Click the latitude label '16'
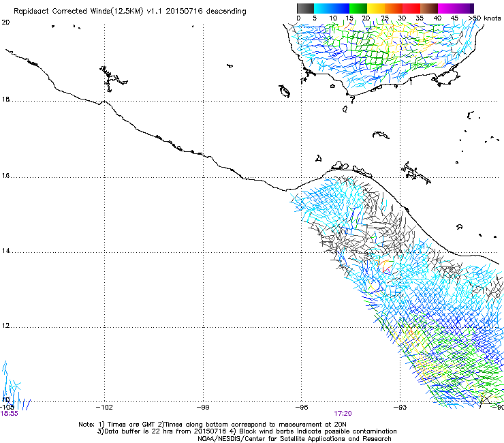Image resolution: width=504 pixels, height=443 pixels. [5, 175]
